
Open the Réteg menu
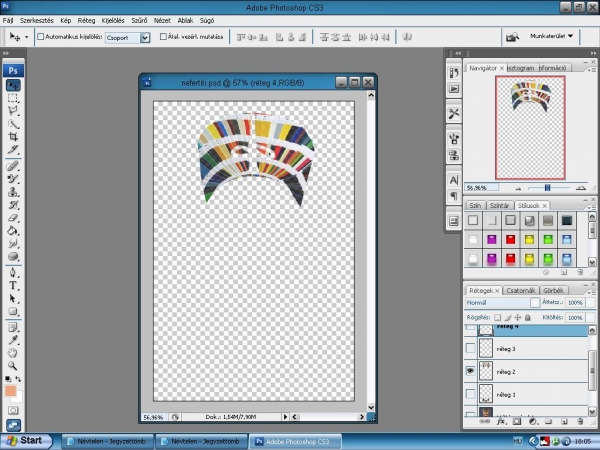[x=86, y=20]
